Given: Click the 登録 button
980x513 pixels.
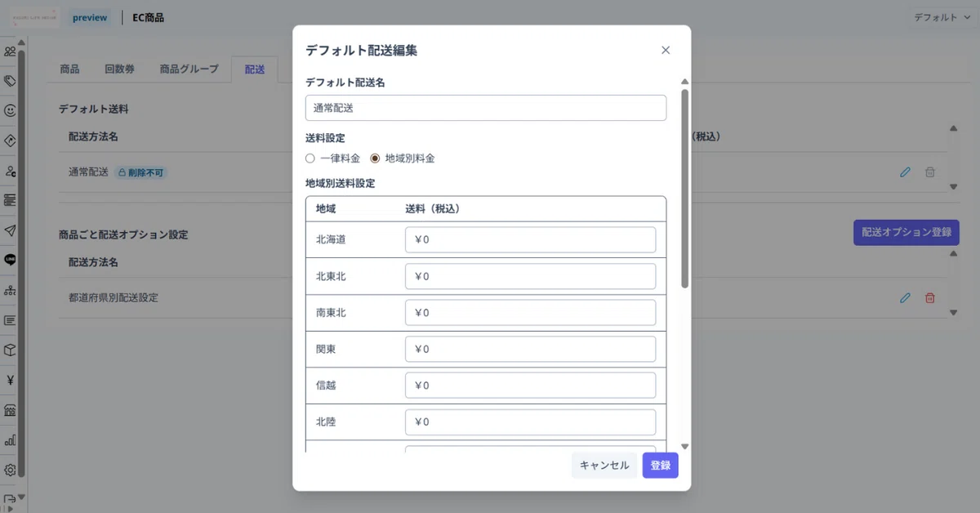Looking at the screenshot, I should coord(660,466).
